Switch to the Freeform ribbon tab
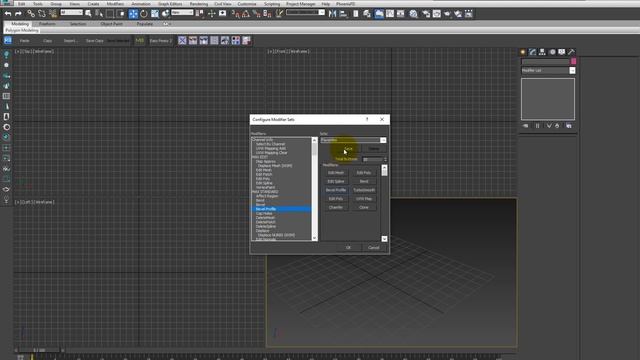 pyautogui.click(x=47, y=24)
